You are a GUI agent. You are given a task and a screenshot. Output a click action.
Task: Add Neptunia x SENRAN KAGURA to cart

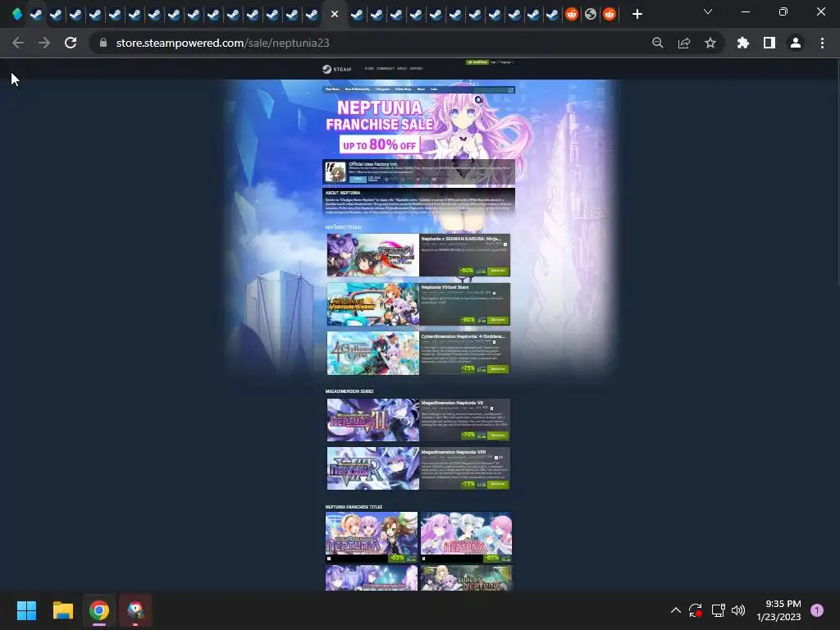coord(498,271)
